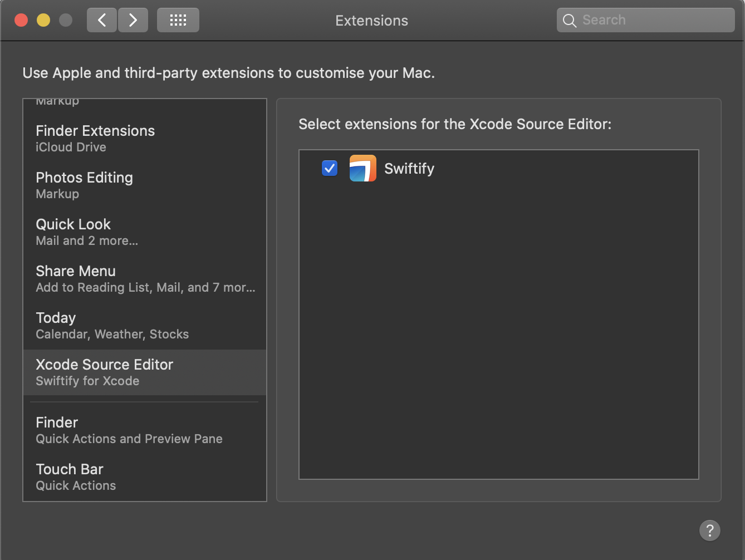Click the Swiftify app icon
This screenshot has width=745, height=560.
tap(363, 168)
